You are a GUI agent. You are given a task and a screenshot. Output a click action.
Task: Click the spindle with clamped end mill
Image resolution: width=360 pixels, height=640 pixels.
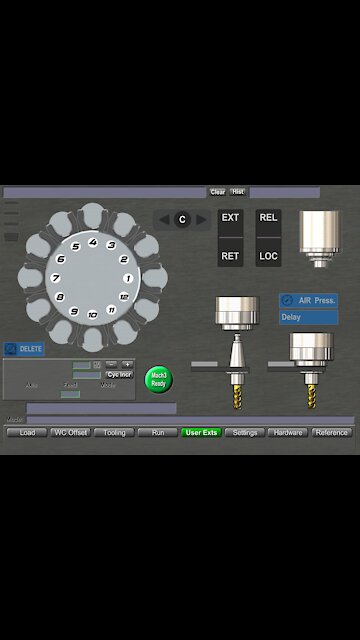(311, 370)
